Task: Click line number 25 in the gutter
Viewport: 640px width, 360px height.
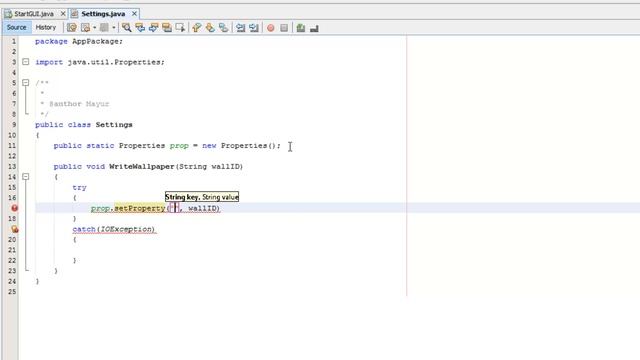Action: (x=12, y=292)
